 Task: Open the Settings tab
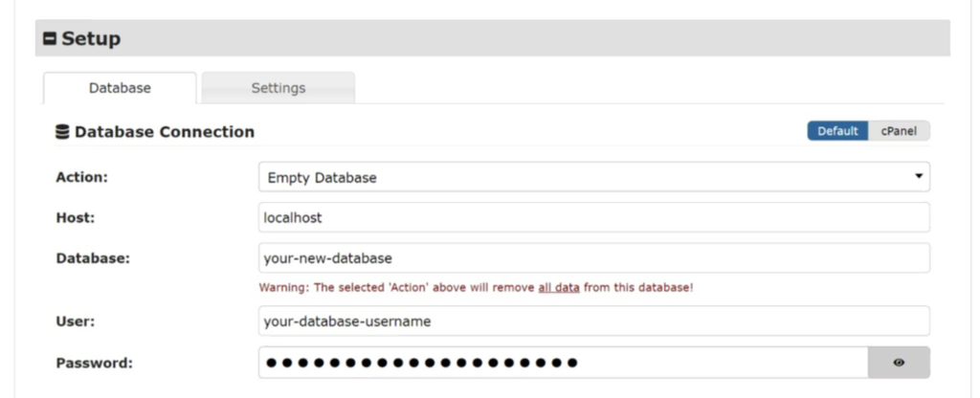(x=278, y=88)
